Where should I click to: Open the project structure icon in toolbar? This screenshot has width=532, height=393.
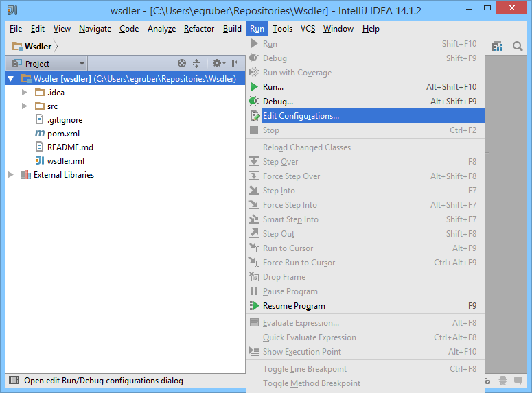[497, 47]
